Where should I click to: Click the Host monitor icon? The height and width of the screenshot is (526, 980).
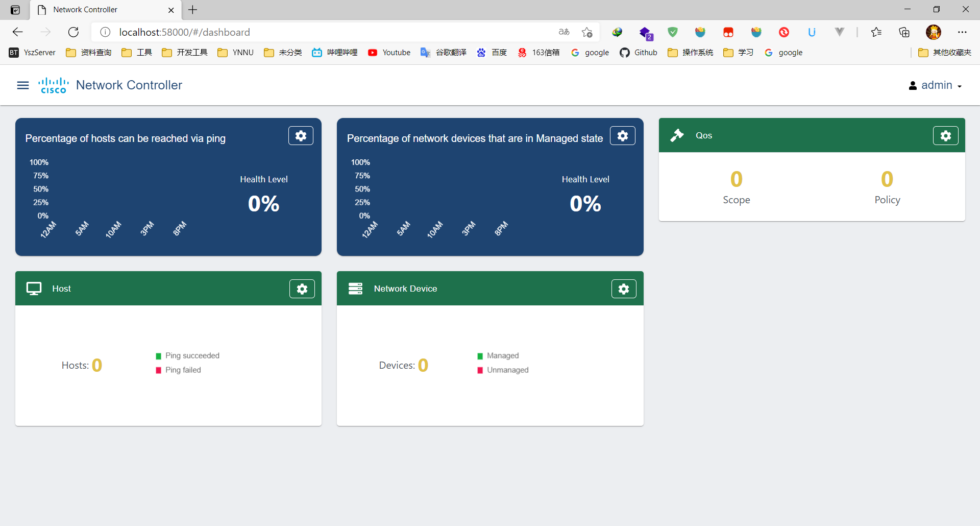click(x=34, y=289)
